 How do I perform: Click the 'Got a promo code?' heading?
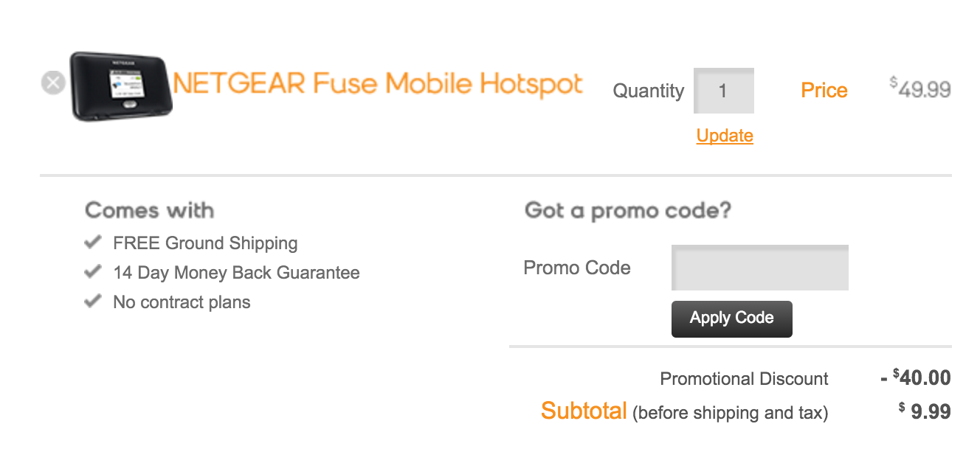tap(627, 211)
